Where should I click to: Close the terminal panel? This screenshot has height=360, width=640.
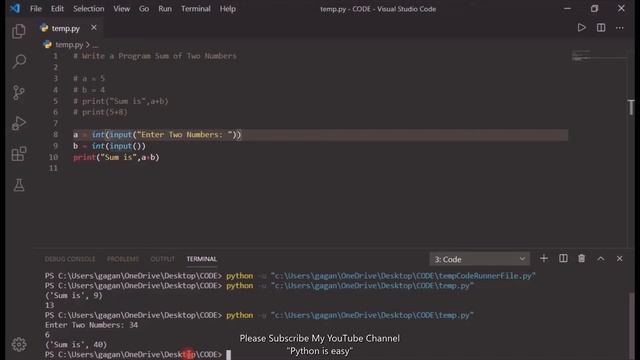coord(620,259)
